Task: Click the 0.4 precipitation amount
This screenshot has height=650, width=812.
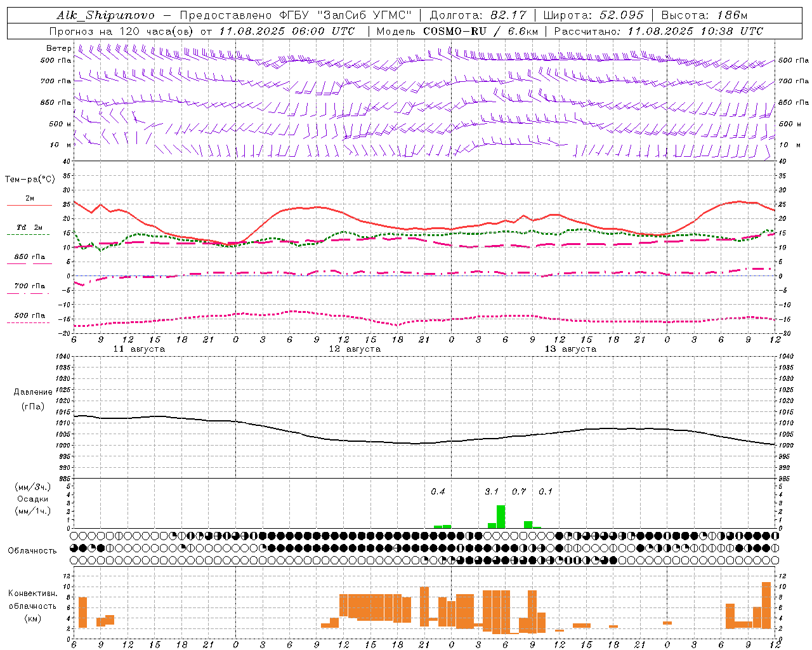Action: [x=438, y=491]
